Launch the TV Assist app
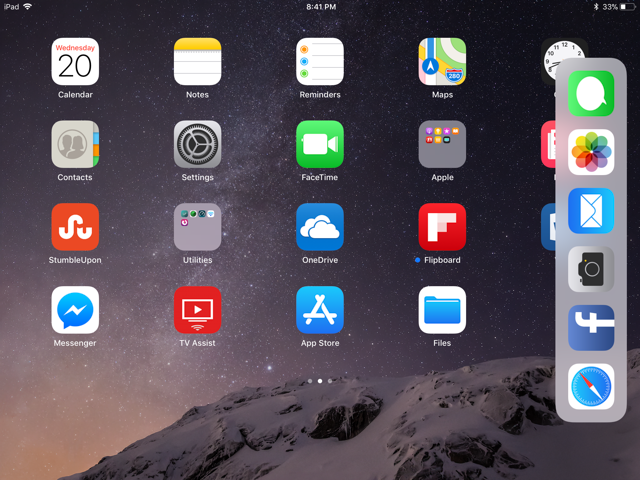The height and width of the screenshot is (480, 640). pos(198,310)
